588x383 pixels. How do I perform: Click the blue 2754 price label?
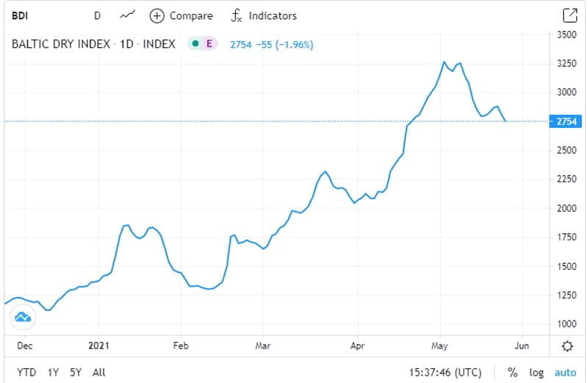tap(565, 121)
